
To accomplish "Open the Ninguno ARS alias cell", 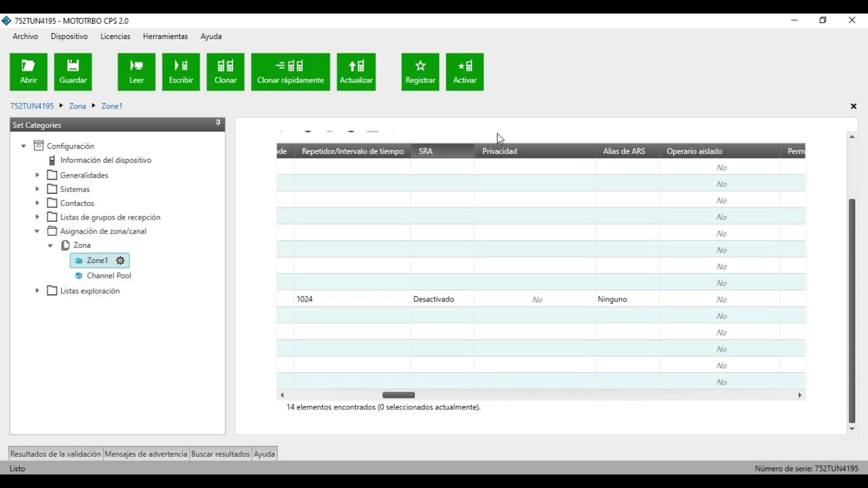I will tap(627, 299).
